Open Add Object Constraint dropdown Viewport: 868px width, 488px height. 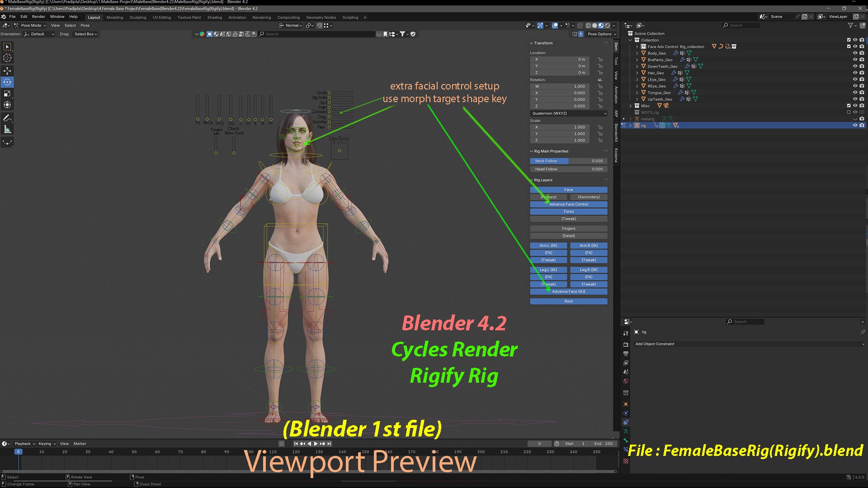[749, 344]
